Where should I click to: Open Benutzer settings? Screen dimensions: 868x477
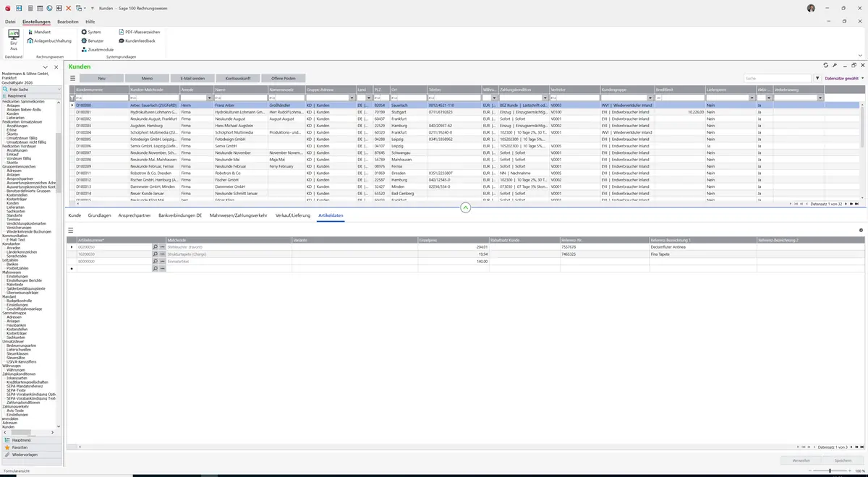pyautogui.click(x=93, y=40)
